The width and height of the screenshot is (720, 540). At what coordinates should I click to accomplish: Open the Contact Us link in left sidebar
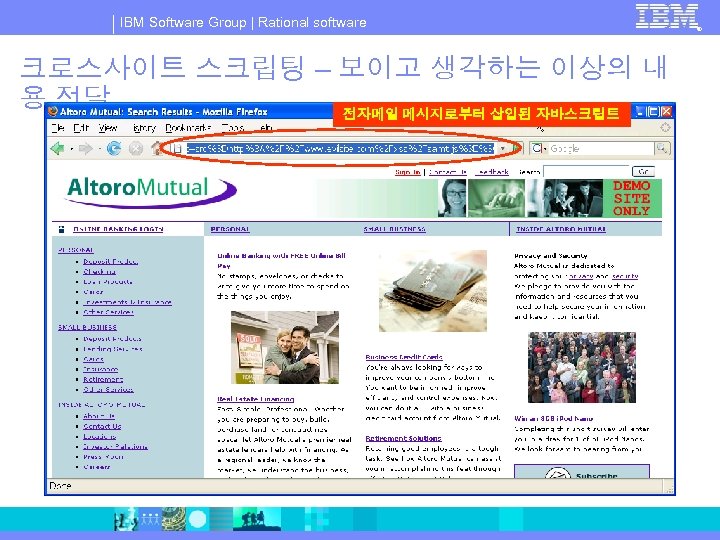[x=102, y=426]
